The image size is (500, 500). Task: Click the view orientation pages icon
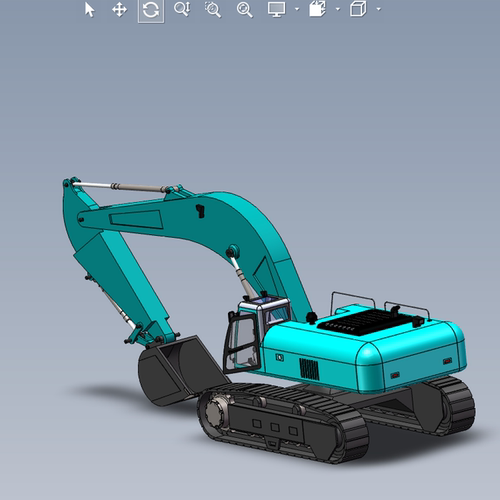click(317, 9)
